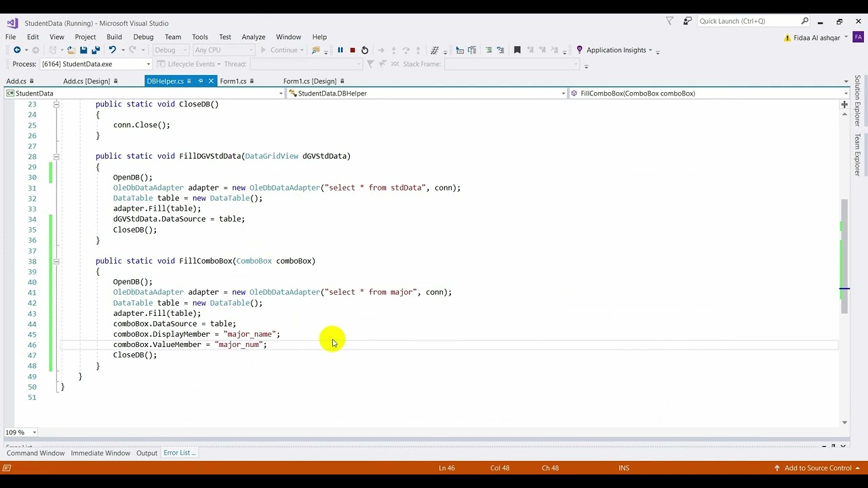Close the DBHelper.cs tab with X

tap(211, 81)
